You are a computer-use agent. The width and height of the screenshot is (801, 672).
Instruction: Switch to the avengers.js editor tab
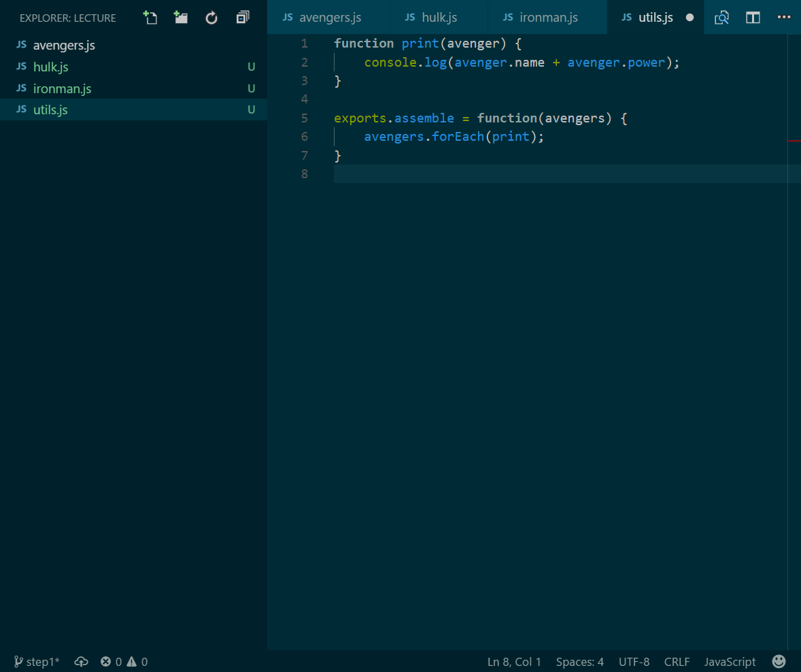coord(328,18)
